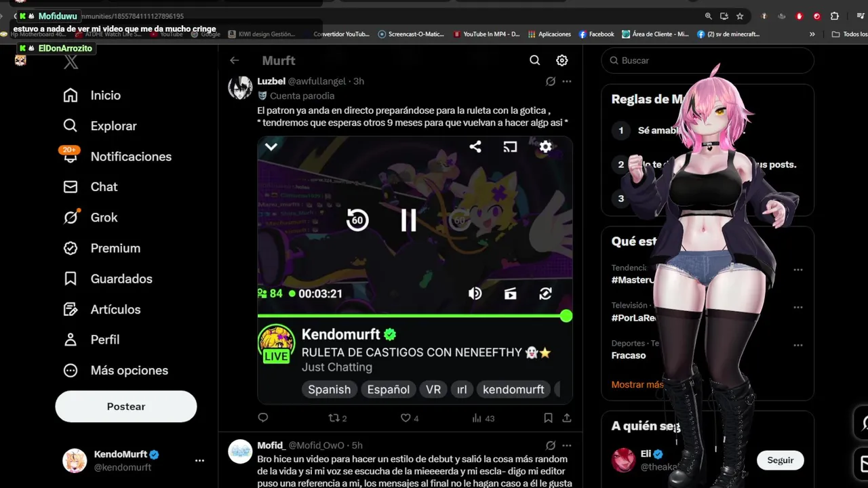Viewport: 868px width, 488px height.
Task: Open Aplicaciones bookmark
Action: click(x=549, y=34)
